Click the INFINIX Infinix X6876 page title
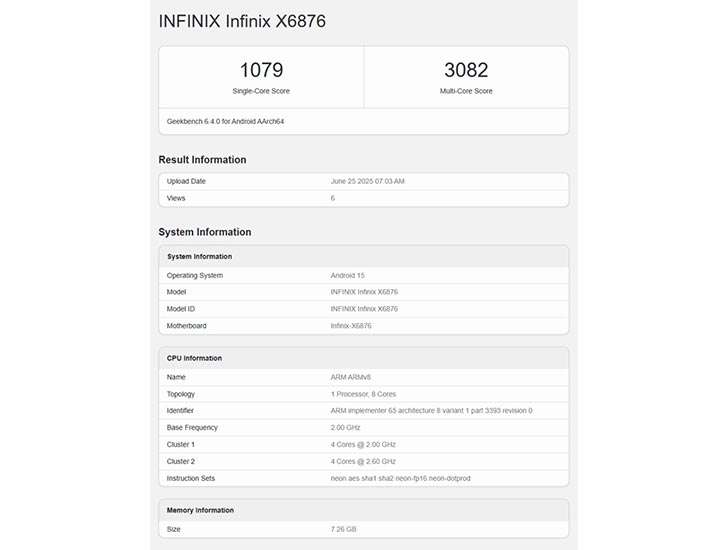This screenshot has width=728, height=550. tap(242, 21)
